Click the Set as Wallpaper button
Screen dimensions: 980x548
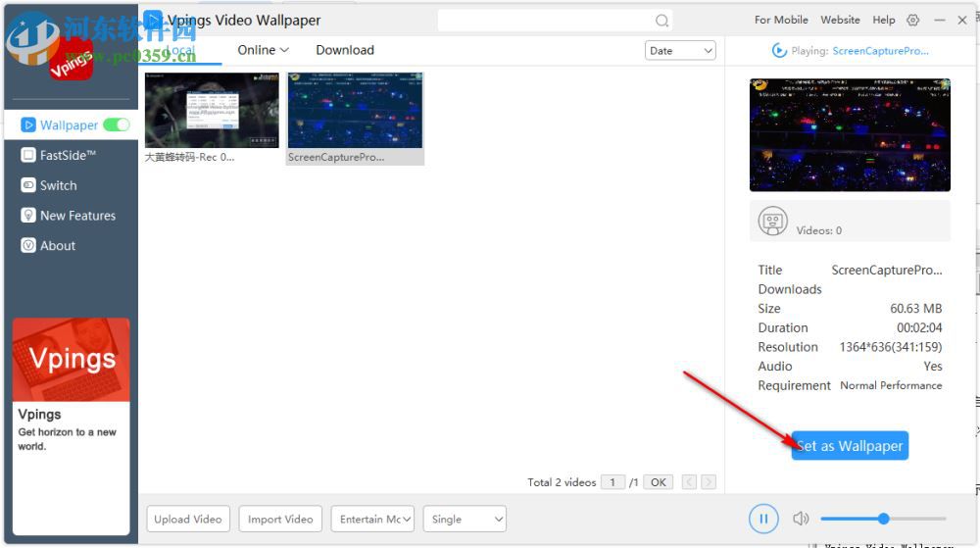coord(850,445)
